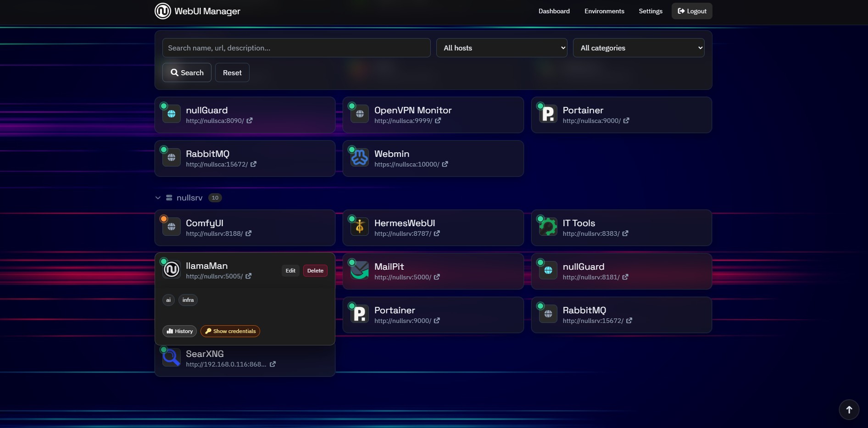Click the WebUI Manager logo icon
The height and width of the screenshot is (428, 868).
[163, 11]
